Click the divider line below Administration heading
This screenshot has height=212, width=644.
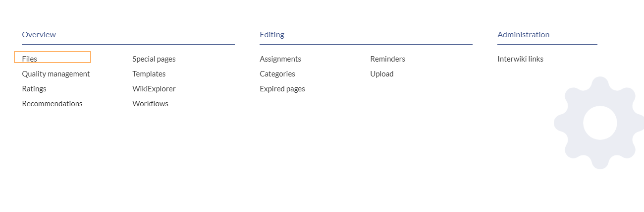[x=547, y=44]
